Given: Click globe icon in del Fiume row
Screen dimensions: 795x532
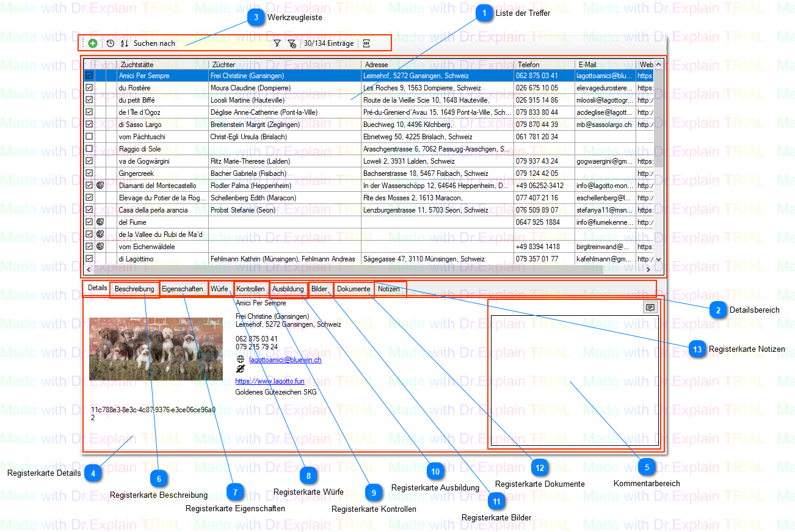Looking at the screenshot, I should [100, 222].
